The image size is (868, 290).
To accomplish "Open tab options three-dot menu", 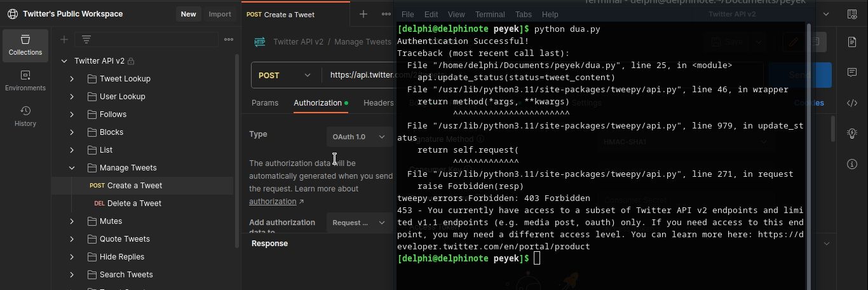I will pos(386,14).
